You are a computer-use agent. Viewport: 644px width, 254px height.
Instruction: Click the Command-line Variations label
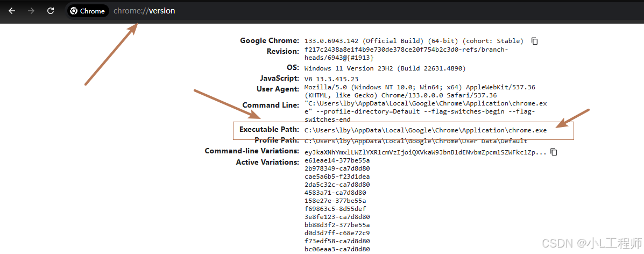tap(252, 151)
